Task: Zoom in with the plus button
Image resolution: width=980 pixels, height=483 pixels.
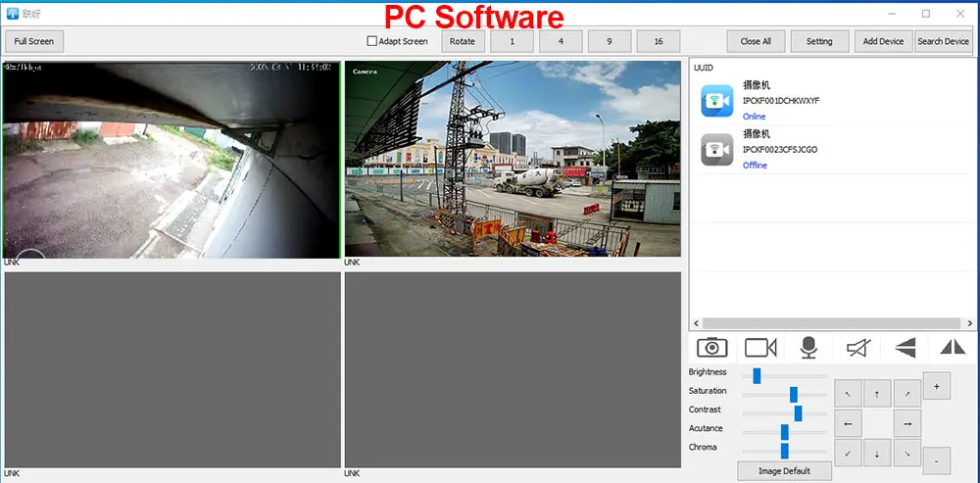Action: point(937,386)
